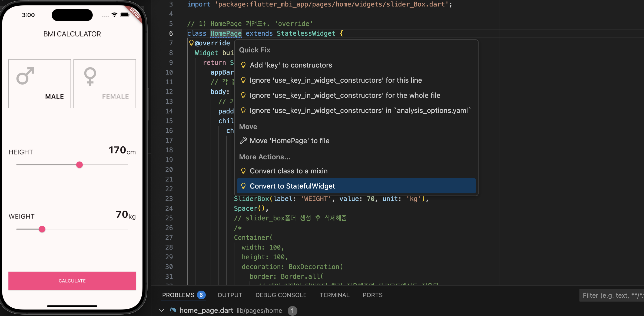Click the simulator battery status icon
The image size is (644, 316).
[x=125, y=15]
